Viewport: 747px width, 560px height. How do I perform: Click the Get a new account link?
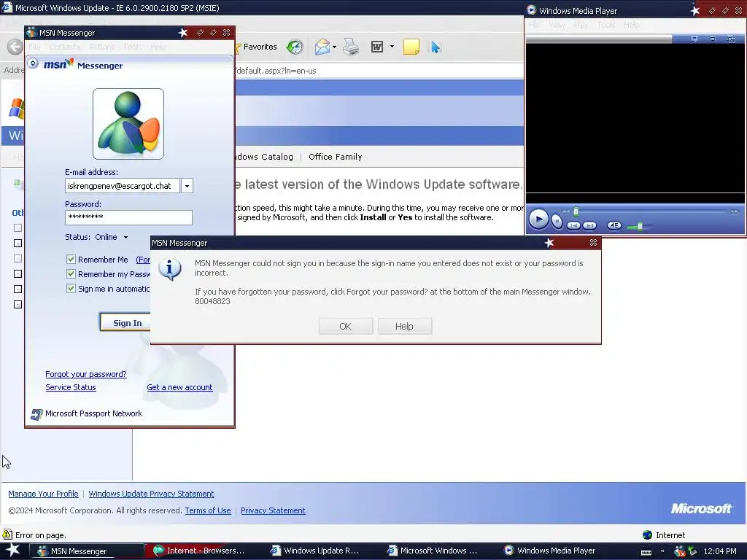pyautogui.click(x=179, y=387)
